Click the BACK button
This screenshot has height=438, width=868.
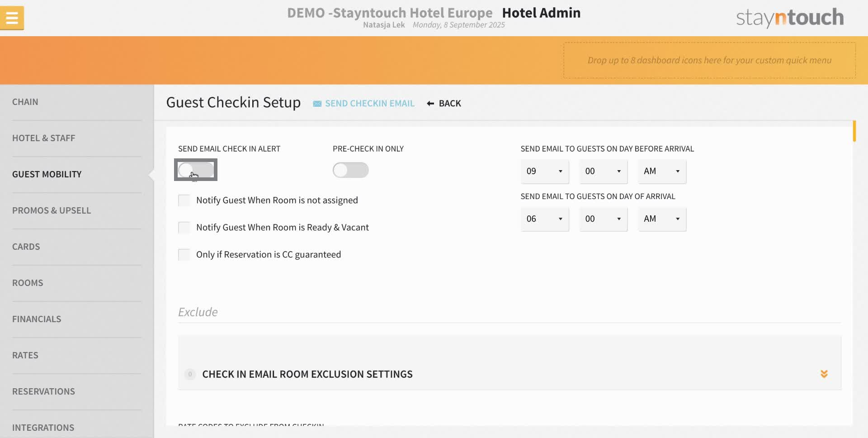(x=449, y=103)
